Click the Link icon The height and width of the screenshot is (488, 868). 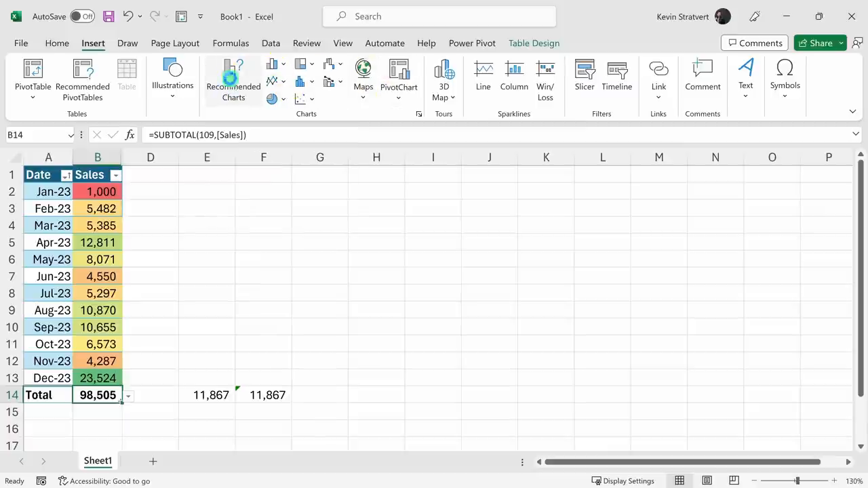[x=658, y=68]
